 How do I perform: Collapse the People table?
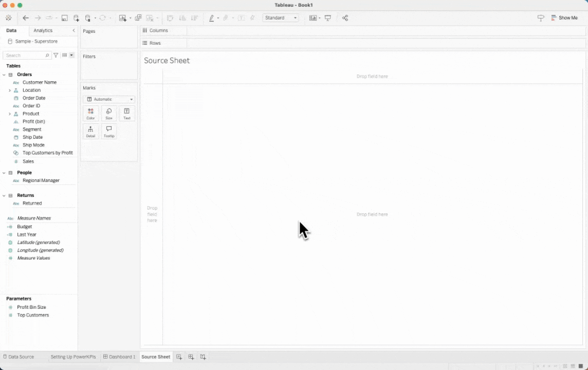pos(4,173)
